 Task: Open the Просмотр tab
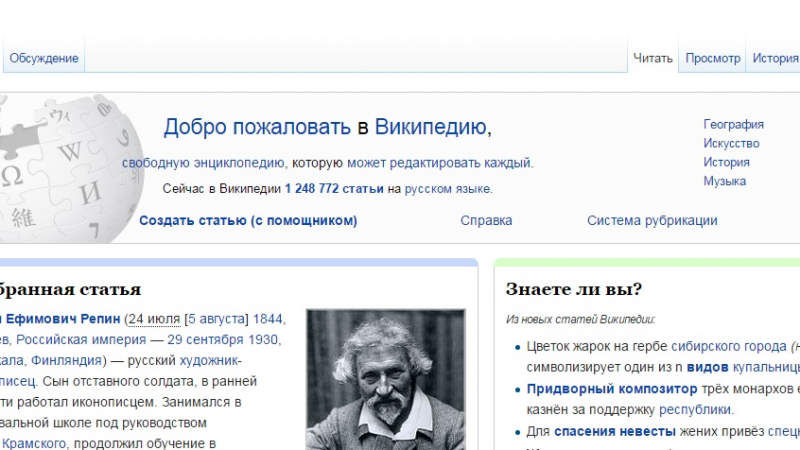[712, 58]
